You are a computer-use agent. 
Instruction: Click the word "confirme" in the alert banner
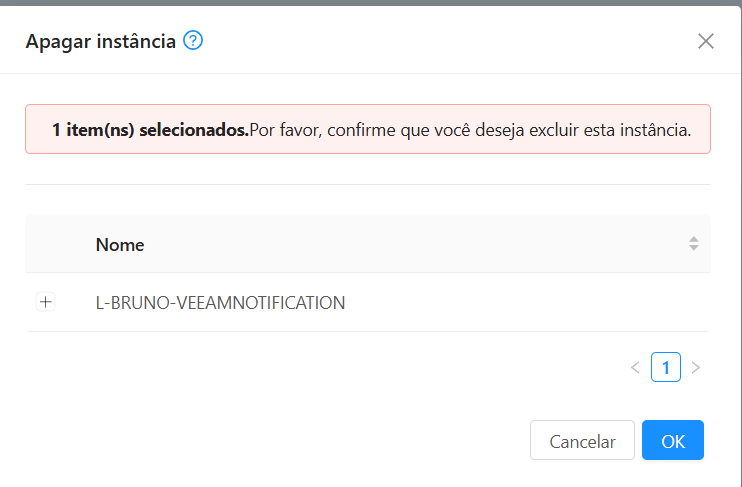[357, 130]
